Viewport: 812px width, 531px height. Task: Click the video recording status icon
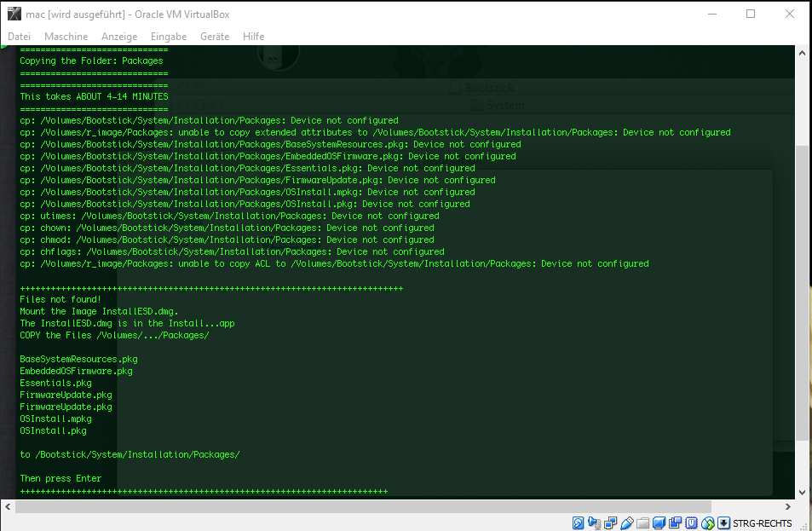675,522
